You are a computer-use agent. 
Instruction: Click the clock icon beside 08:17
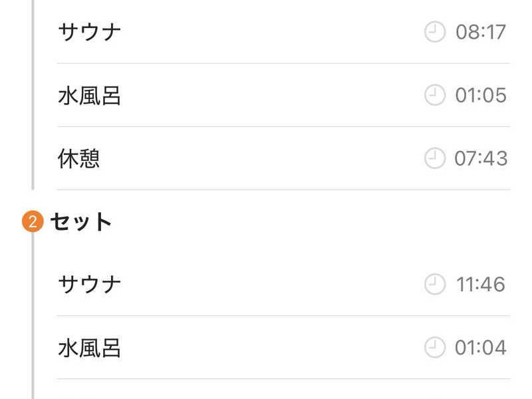click(434, 32)
